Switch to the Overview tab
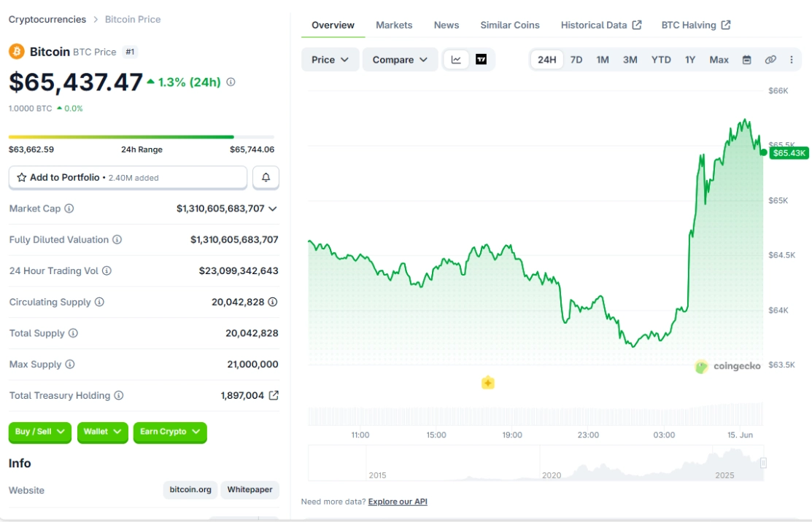This screenshot has height=522, width=812. [333, 25]
